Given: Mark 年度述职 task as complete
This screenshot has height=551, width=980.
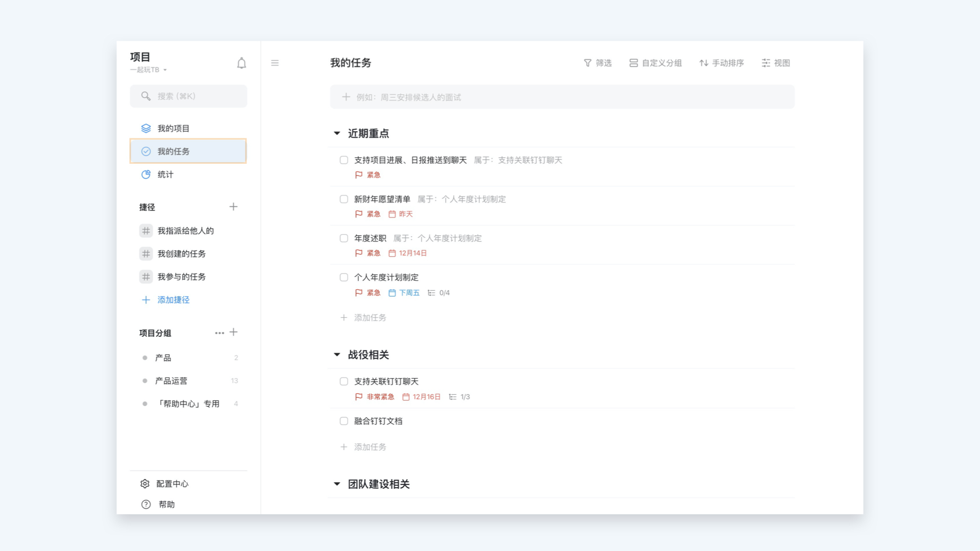Looking at the screenshot, I should [x=344, y=238].
